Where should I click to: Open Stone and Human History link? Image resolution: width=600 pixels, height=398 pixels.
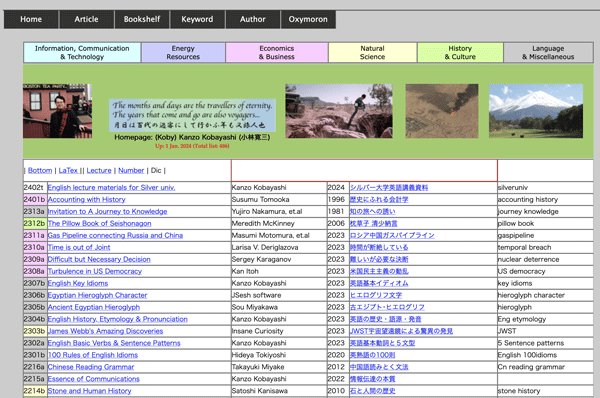(89, 391)
